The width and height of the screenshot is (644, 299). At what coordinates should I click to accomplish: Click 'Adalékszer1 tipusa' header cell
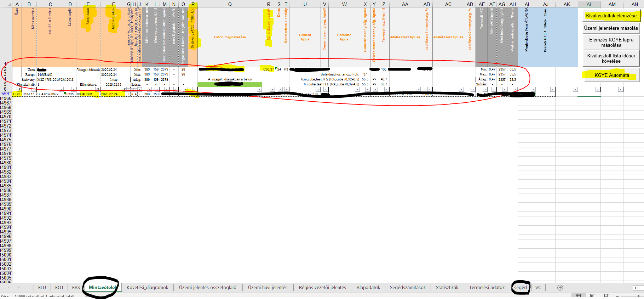pos(405,37)
